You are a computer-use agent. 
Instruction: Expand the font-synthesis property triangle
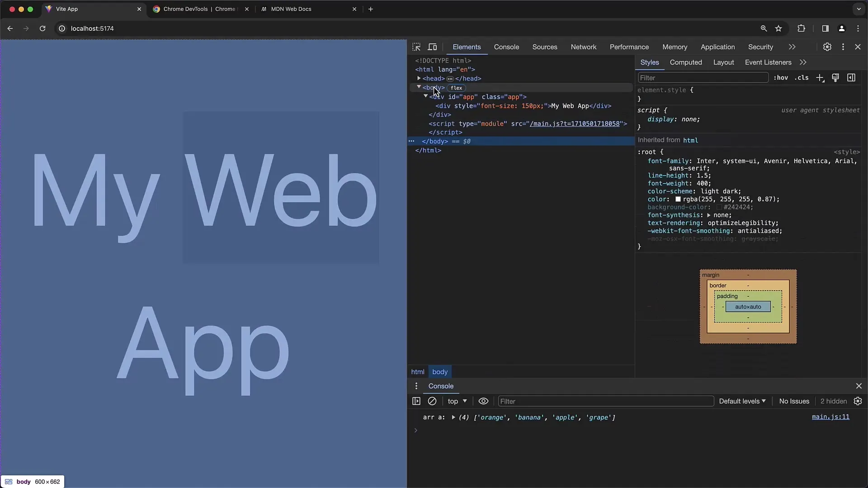pyautogui.click(x=709, y=216)
